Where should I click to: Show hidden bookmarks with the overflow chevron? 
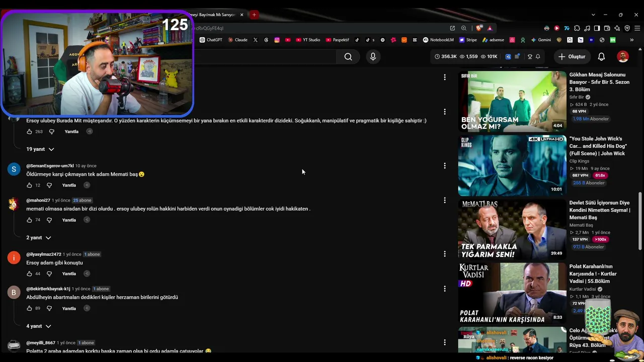tap(631, 40)
